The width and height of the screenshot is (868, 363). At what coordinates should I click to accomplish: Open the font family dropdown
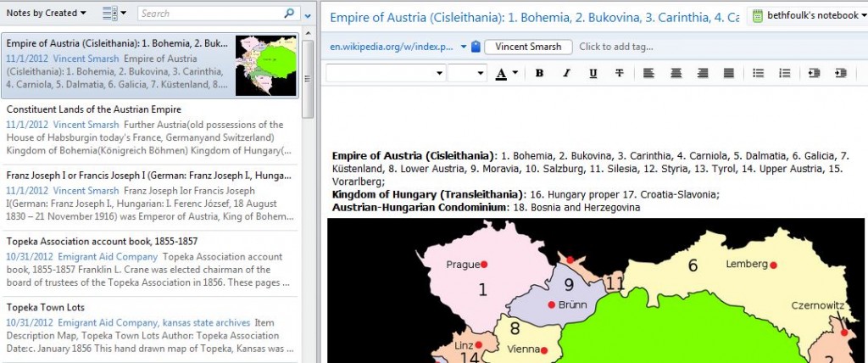[x=386, y=73]
